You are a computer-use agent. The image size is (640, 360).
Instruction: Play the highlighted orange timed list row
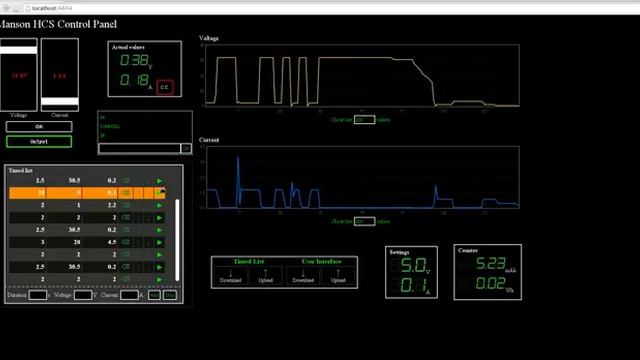point(160,193)
